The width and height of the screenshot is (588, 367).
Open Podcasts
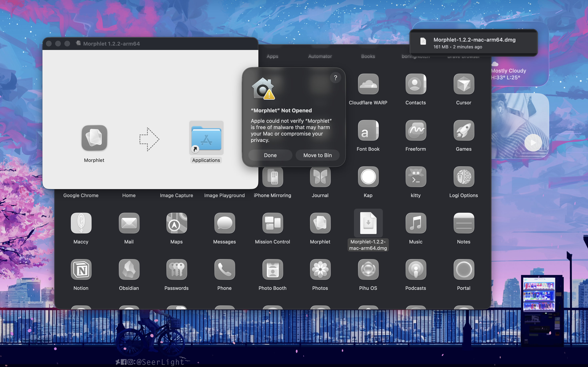pyautogui.click(x=416, y=269)
